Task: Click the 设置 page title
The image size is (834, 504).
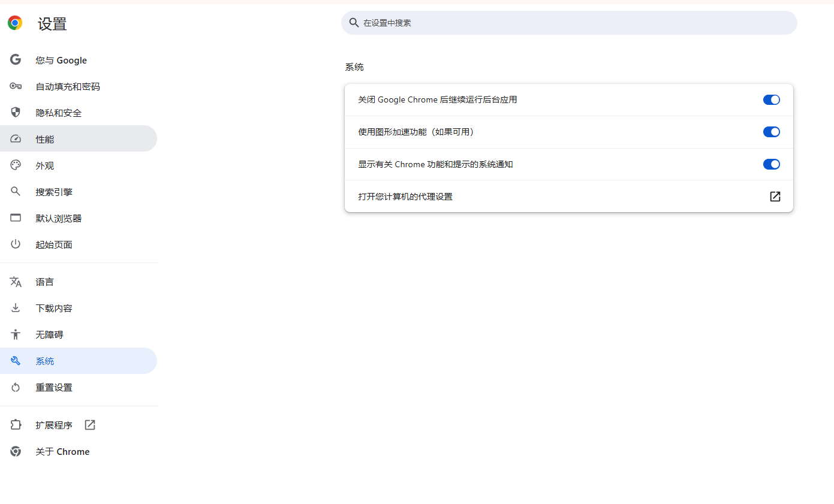Action: point(52,24)
